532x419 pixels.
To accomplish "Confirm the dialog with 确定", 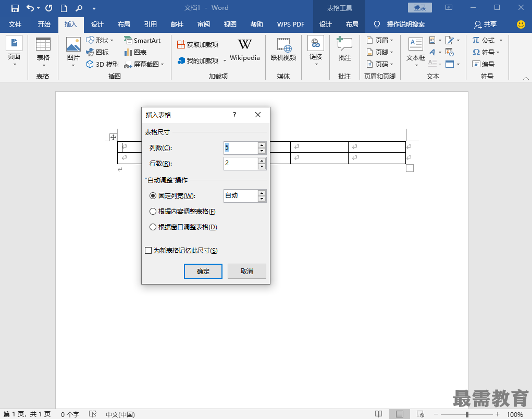I will (x=203, y=272).
